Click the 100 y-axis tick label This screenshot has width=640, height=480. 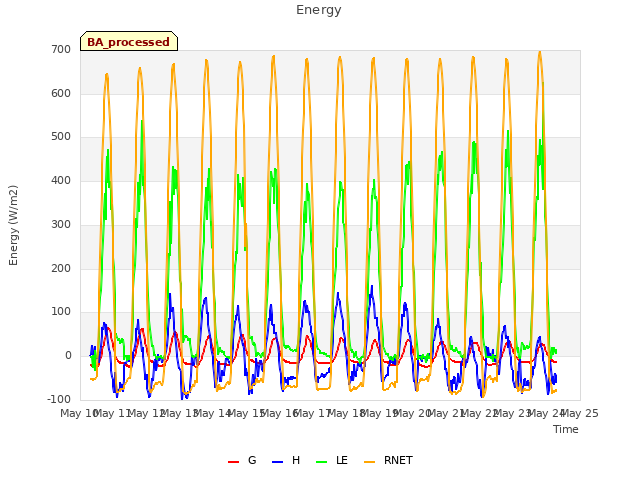pos(61,312)
